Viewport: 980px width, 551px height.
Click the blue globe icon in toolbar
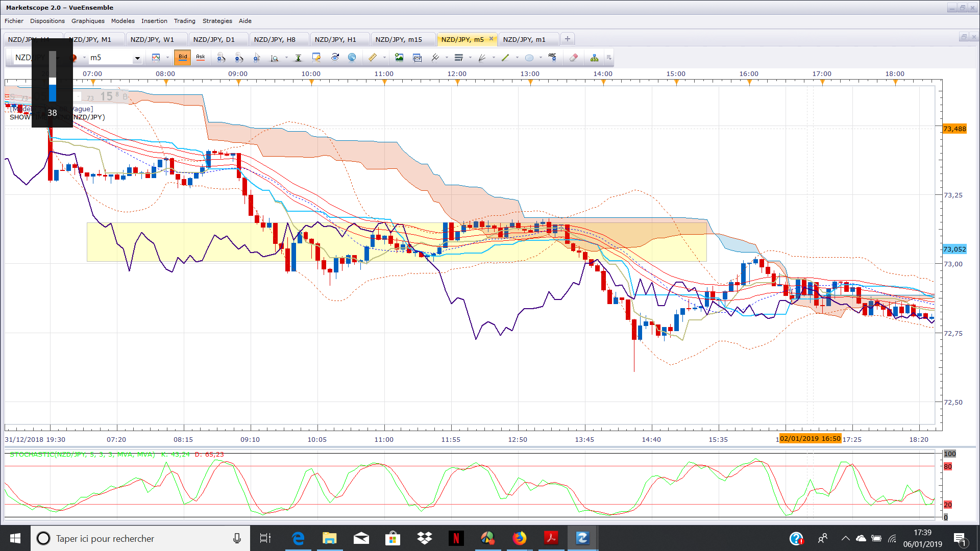(352, 58)
